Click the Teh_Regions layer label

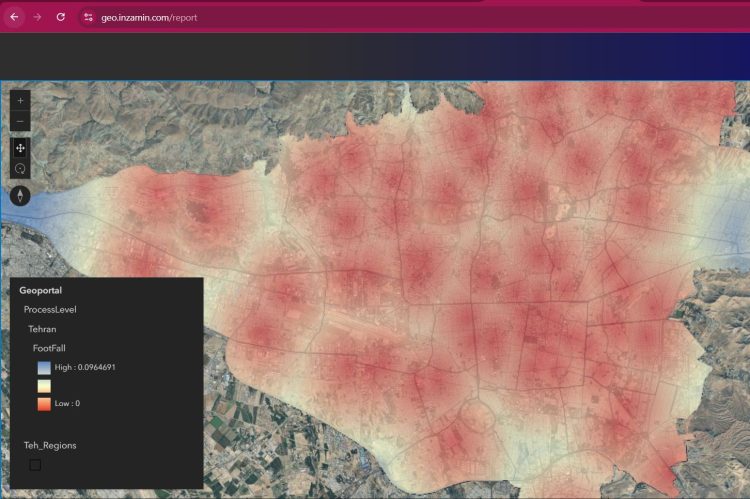(50, 445)
